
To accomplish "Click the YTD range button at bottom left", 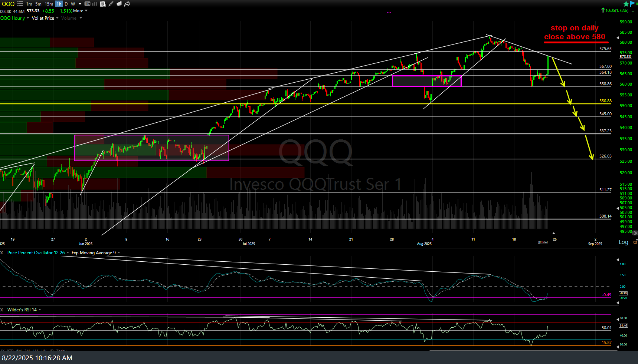I will [10, 351].
